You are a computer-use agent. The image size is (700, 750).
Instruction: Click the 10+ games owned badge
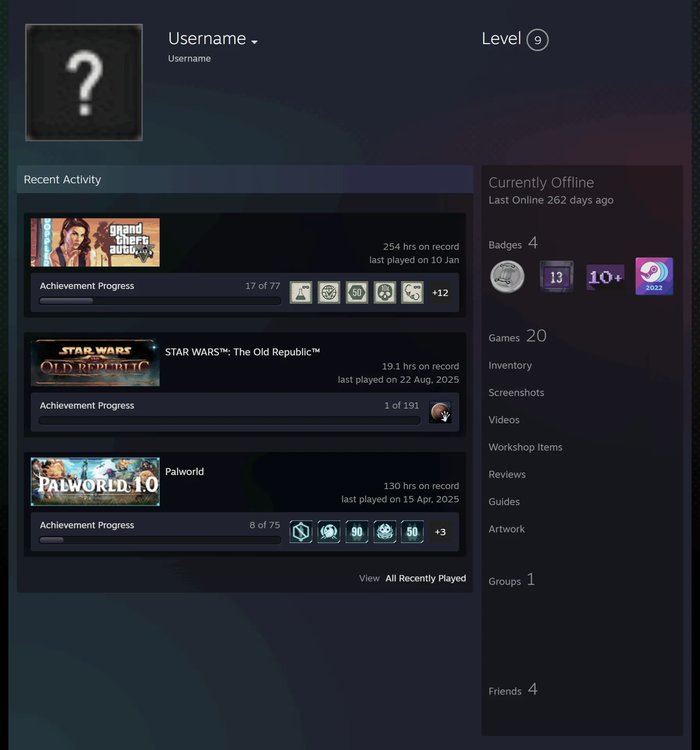coord(605,277)
